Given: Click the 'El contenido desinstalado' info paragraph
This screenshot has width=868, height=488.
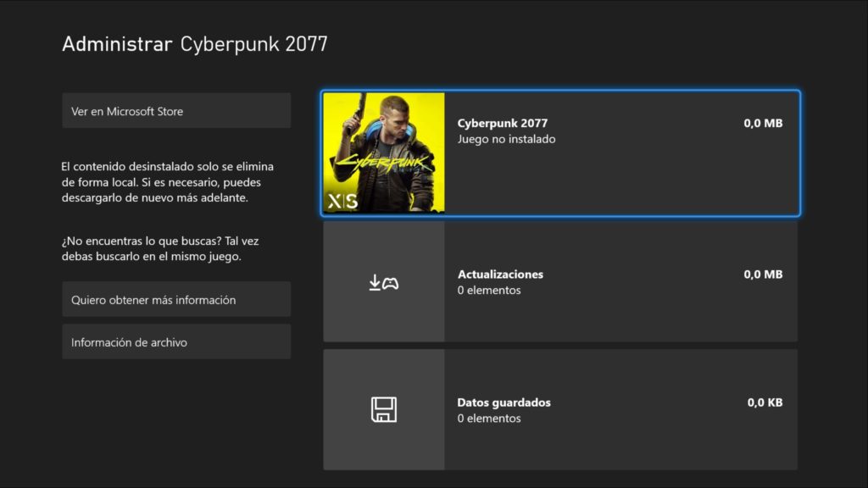Looking at the screenshot, I should tap(168, 181).
